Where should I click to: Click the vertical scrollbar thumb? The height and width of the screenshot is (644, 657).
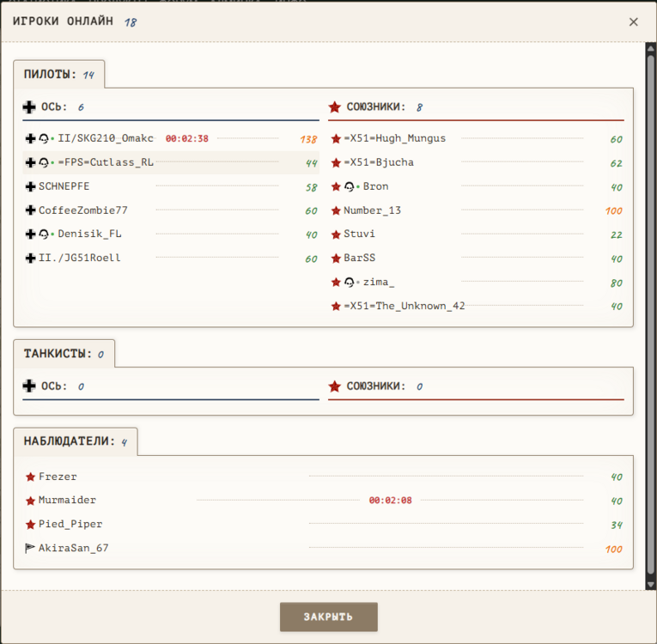[x=651, y=315]
